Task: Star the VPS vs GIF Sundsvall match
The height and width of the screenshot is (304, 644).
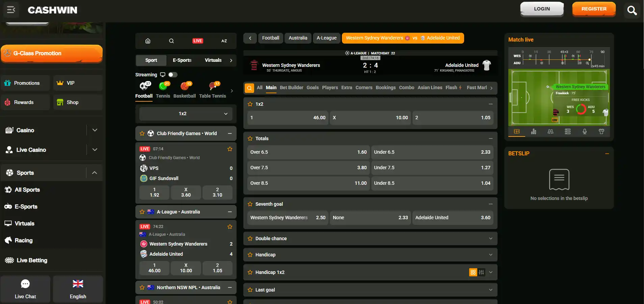Action: coord(230,149)
